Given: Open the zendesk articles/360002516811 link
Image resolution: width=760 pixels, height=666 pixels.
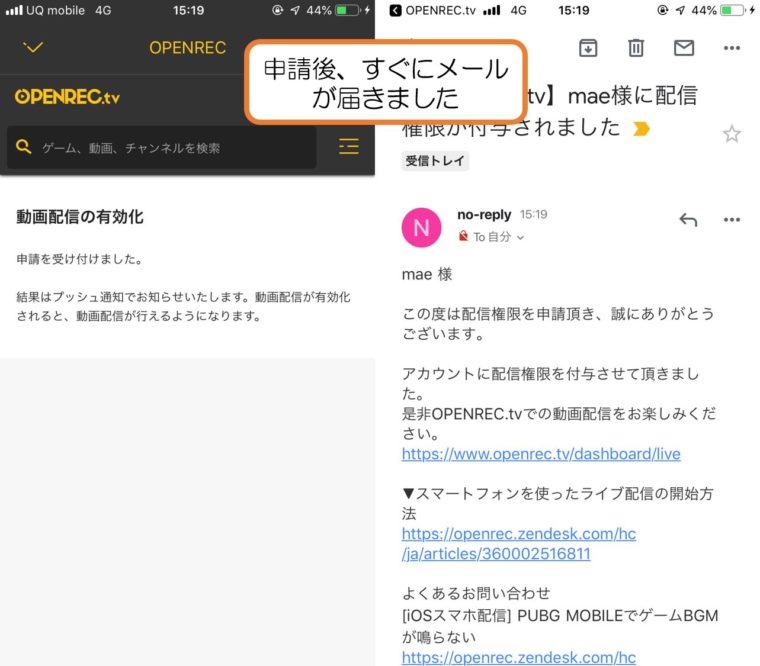Looking at the screenshot, I should (519, 544).
